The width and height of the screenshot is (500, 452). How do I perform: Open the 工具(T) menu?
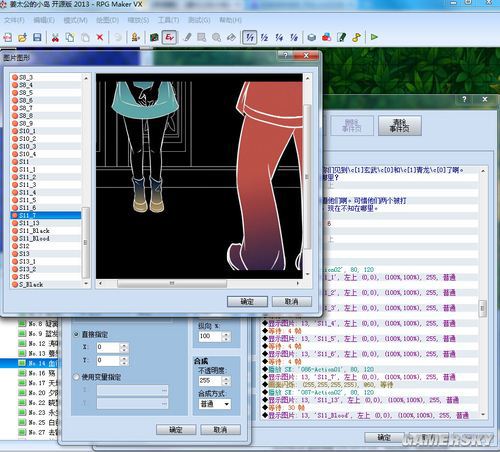click(x=168, y=20)
